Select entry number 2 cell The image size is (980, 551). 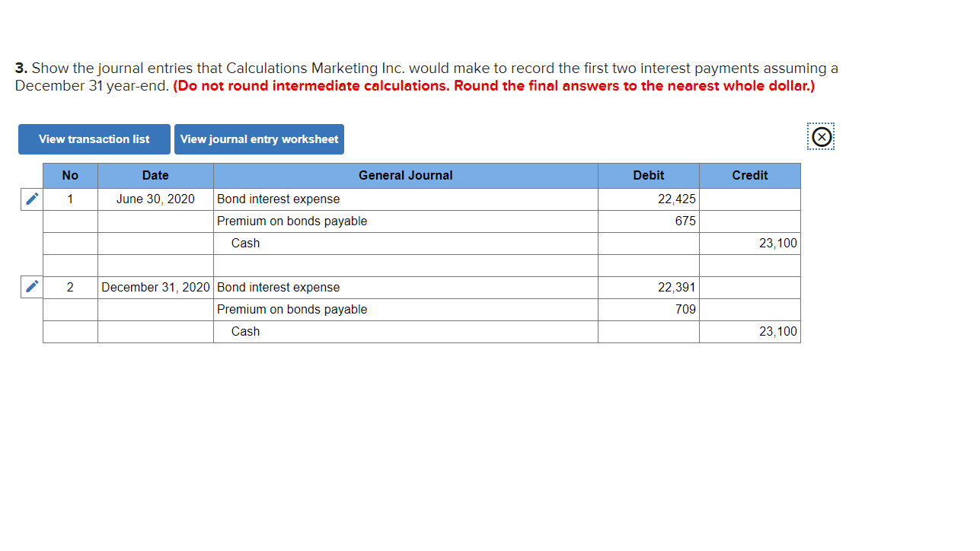(x=70, y=287)
